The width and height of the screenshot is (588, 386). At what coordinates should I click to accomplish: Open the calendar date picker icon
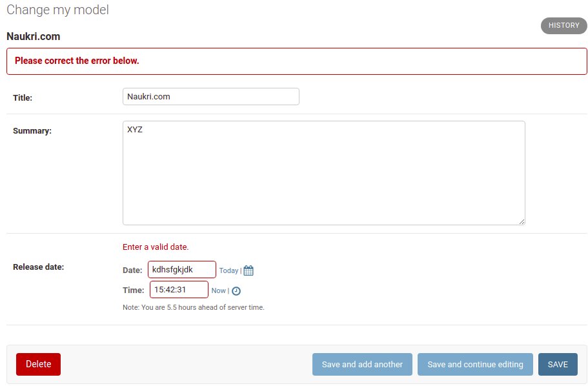click(x=248, y=270)
